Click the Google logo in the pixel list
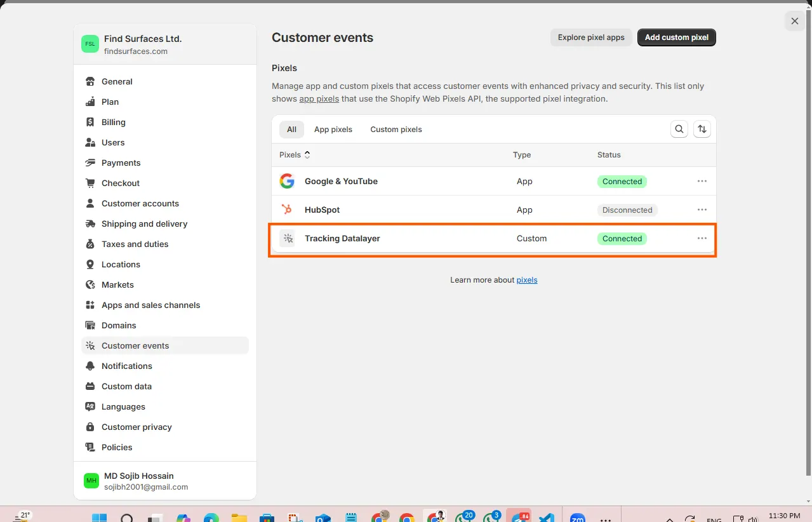The width and height of the screenshot is (812, 522). (x=287, y=181)
